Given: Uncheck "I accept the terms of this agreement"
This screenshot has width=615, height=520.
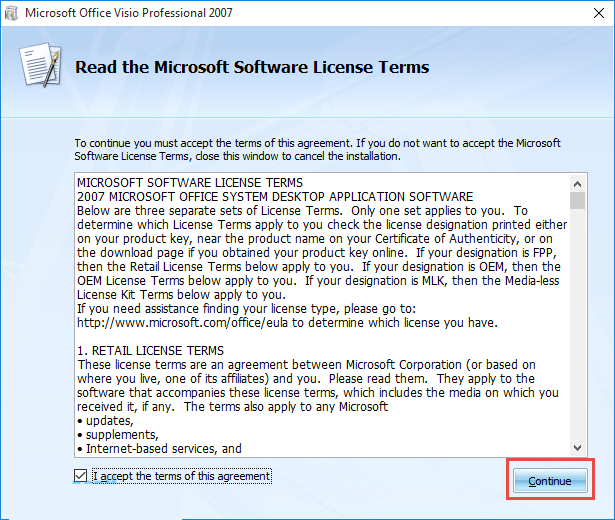Looking at the screenshot, I should 80,476.
